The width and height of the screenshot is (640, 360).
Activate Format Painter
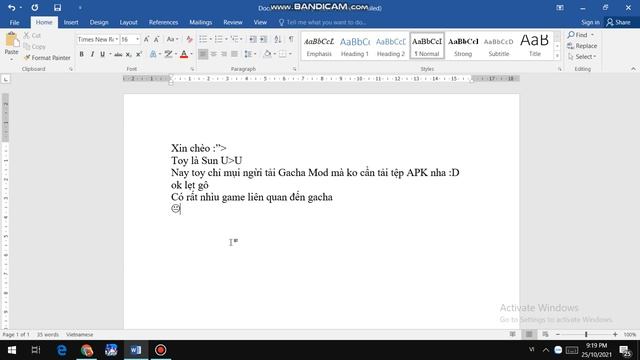(x=47, y=58)
